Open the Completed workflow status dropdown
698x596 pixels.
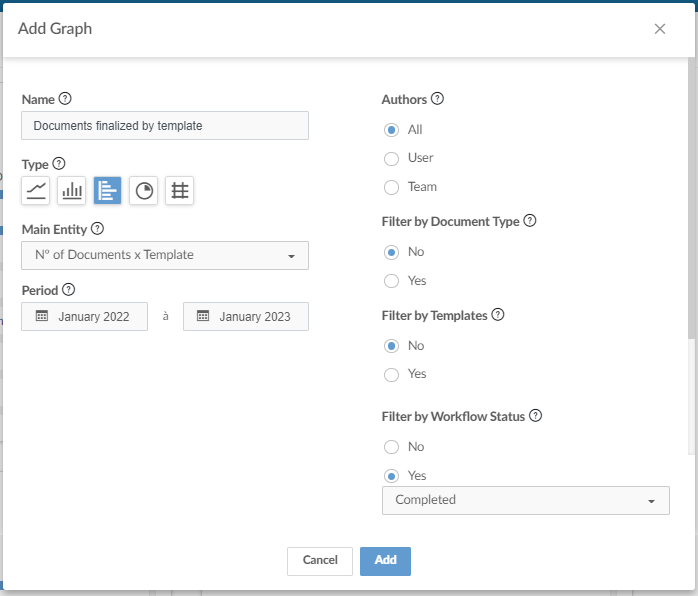(526, 500)
